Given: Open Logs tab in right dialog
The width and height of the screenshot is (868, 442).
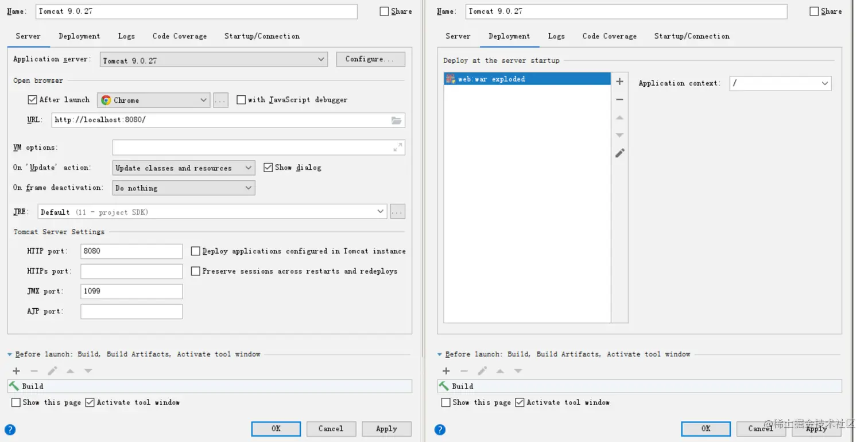Looking at the screenshot, I should [x=556, y=36].
